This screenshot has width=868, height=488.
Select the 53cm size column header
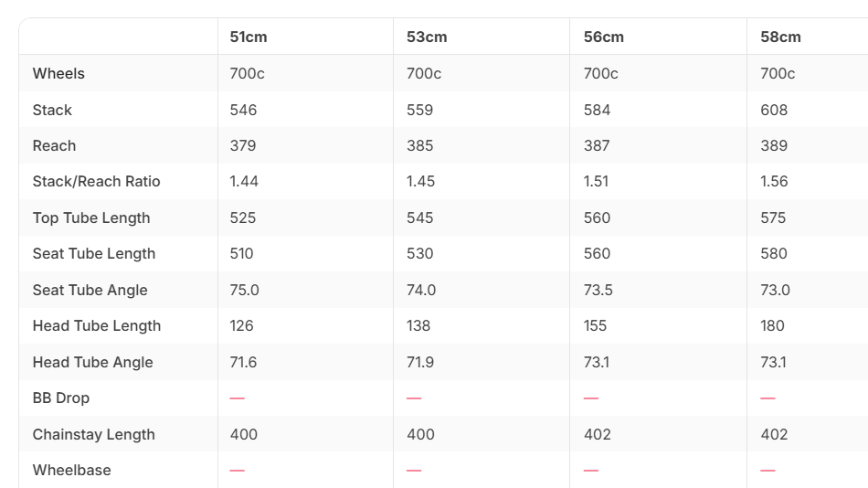point(427,37)
